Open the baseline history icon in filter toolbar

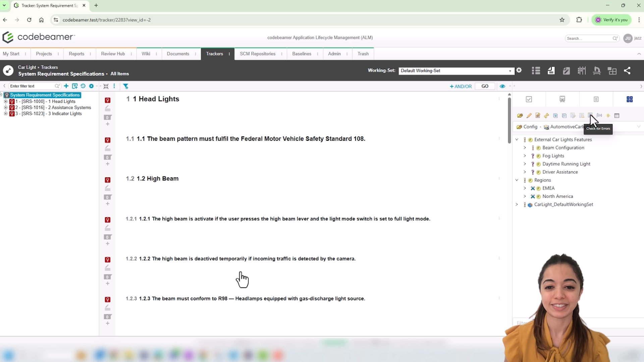point(83,86)
